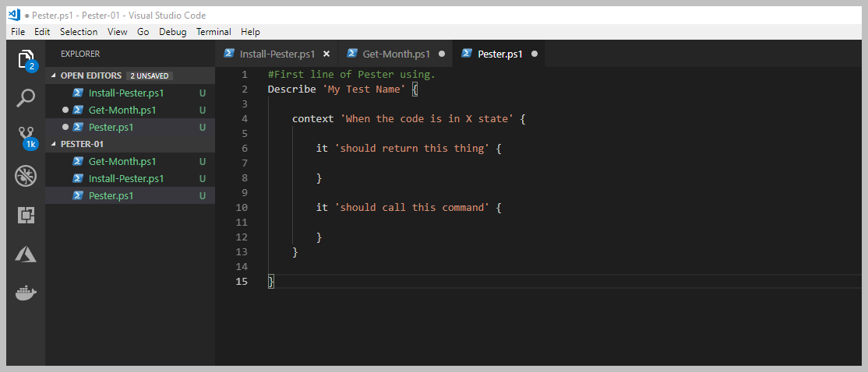Select Pester.ps1 under Open Editors

coord(130,127)
